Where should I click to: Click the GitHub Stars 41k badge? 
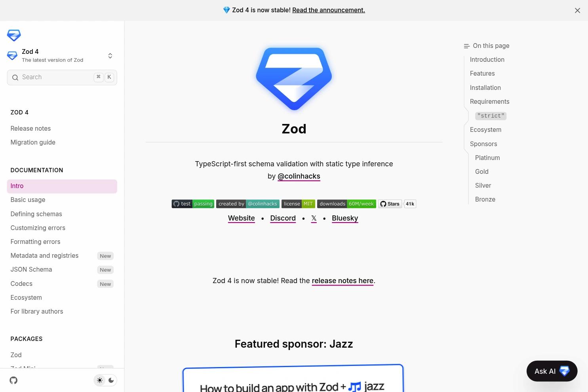pyautogui.click(x=396, y=204)
